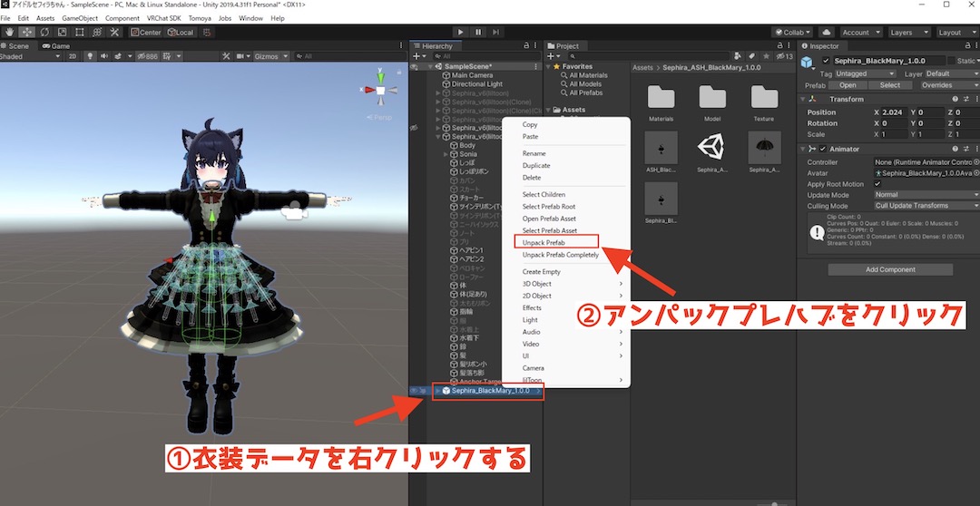Open the Account dropdown

click(860, 32)
